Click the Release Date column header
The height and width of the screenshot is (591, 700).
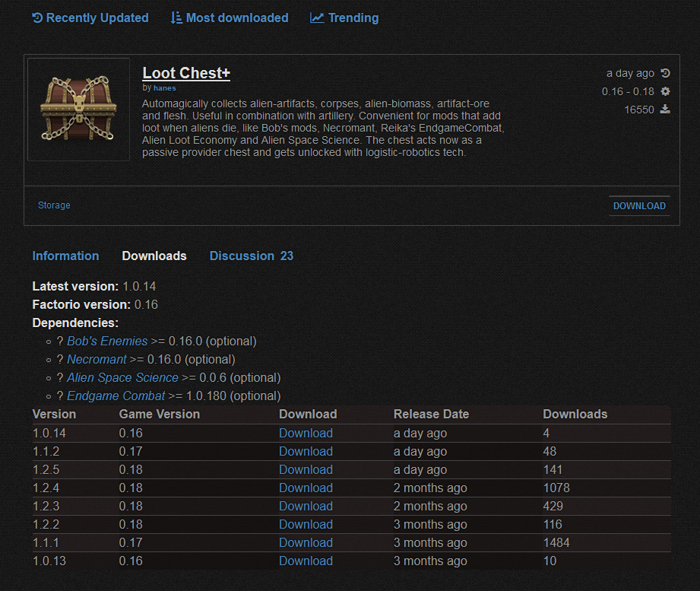431,414
